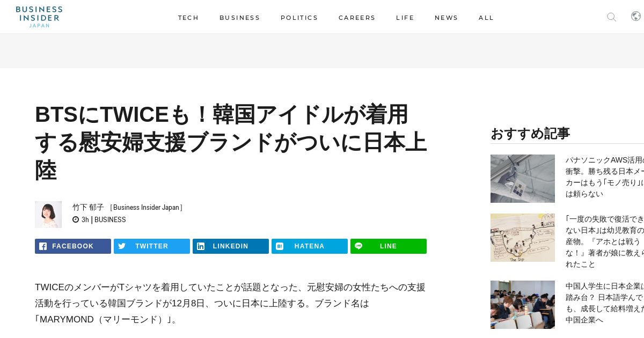Click the author portrait photo
This screenshot has width=644, height=338.
point(48,215)
